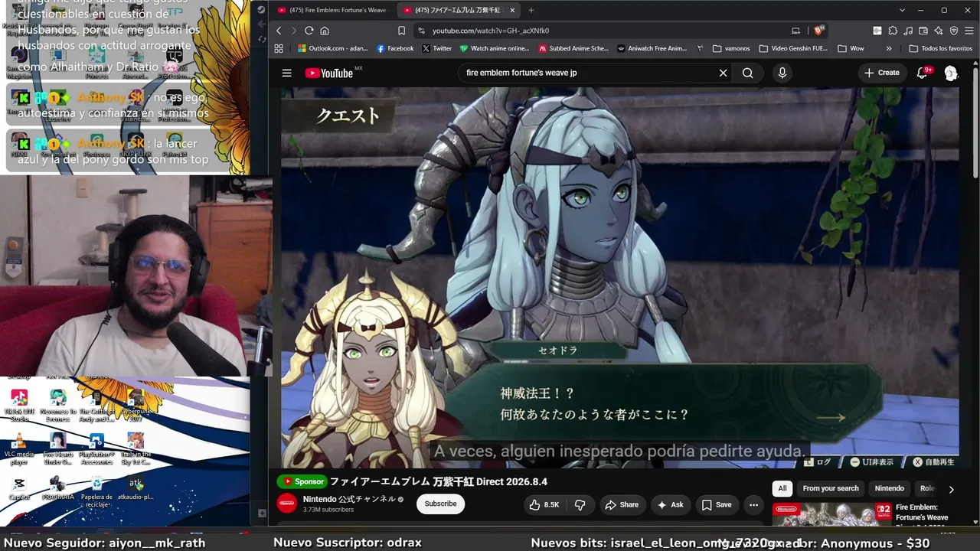Clear the YouTube search text
Viewport: 980px width, 551px height.
pyautogui.click(x=723, y=73)
